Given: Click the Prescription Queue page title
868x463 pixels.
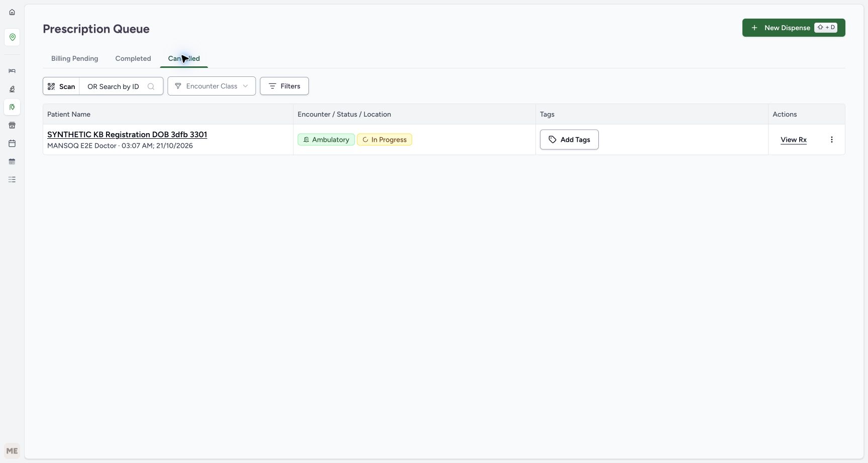Looking at the screenshot, I should tap(96, 29).
